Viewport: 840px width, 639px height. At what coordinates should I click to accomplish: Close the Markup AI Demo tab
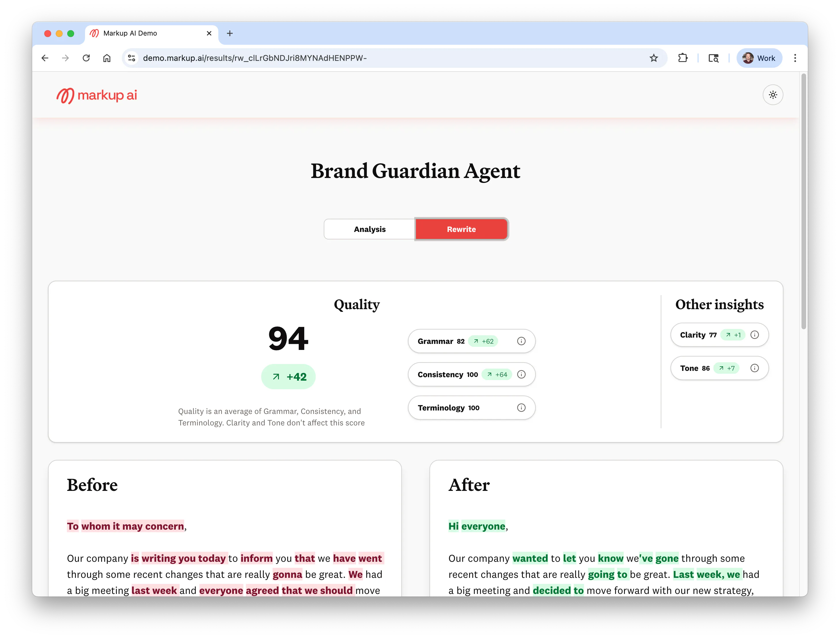(x=209, y=34)
